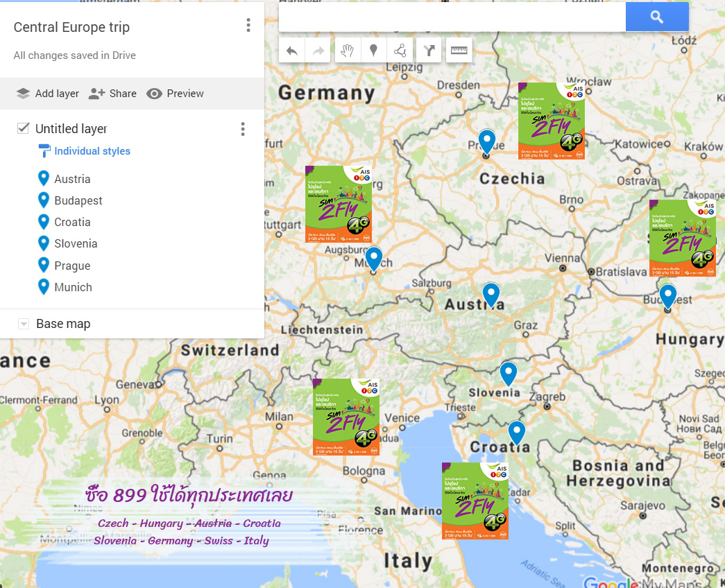Expand the Base map dropdown arrow

tap(24, 324)
